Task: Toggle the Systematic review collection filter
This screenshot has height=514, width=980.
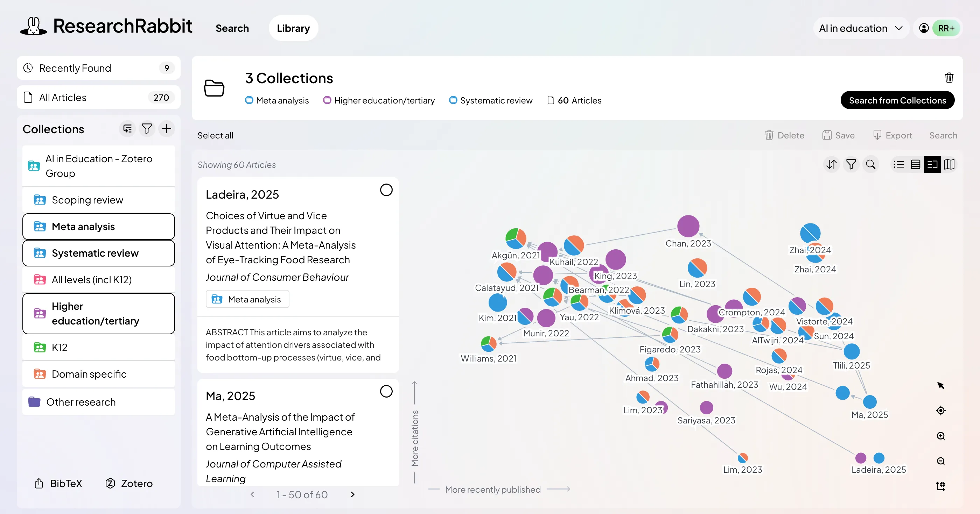Action: tap(99, 253)
